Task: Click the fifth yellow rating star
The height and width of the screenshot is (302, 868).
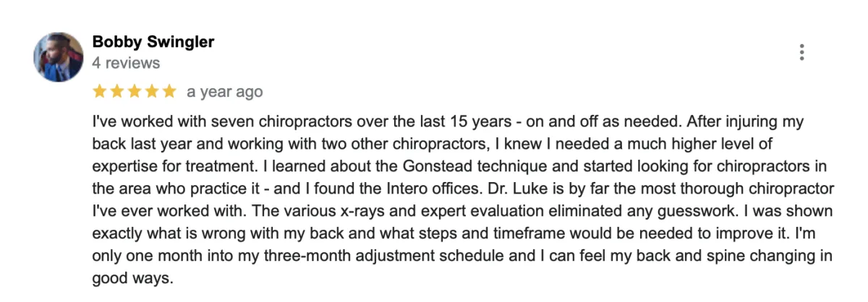Action: pos(169,92)
